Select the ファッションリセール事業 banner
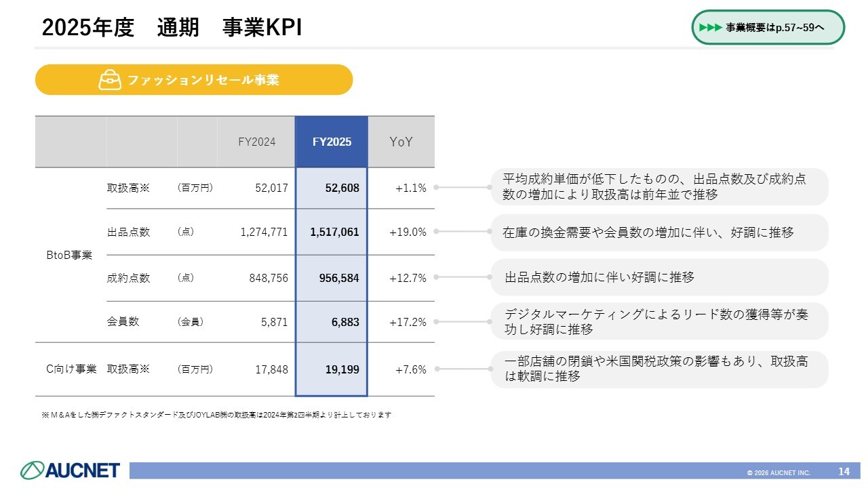Image resolution: width=868 pixels, height=488 pixels. tap(194, 80)
